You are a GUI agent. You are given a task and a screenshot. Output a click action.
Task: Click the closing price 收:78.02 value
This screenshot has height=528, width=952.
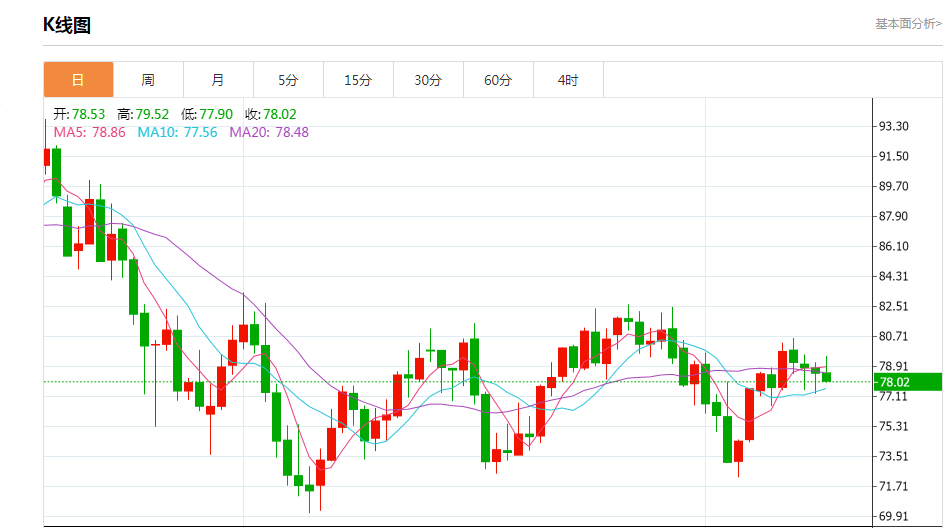271,114
